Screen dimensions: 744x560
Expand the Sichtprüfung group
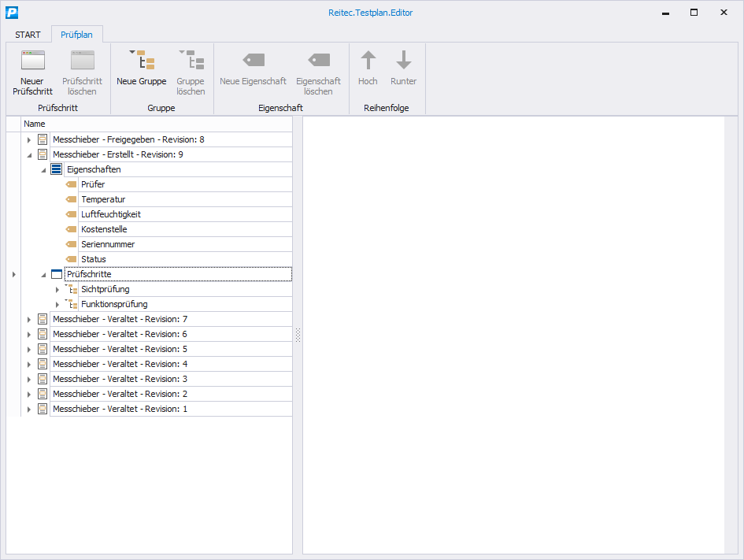tap(57, 290)
